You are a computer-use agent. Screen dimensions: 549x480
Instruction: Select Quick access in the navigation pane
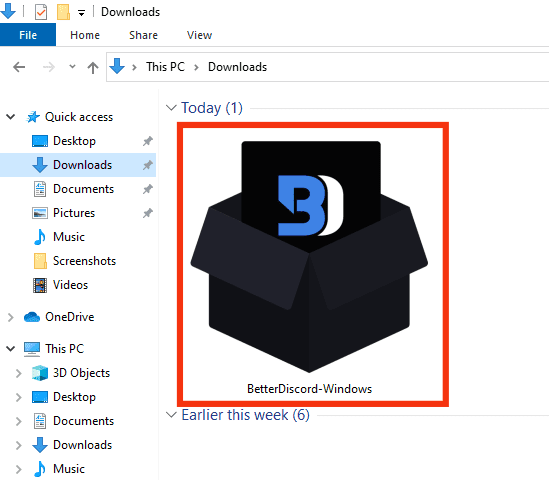(x=79, y=117)
